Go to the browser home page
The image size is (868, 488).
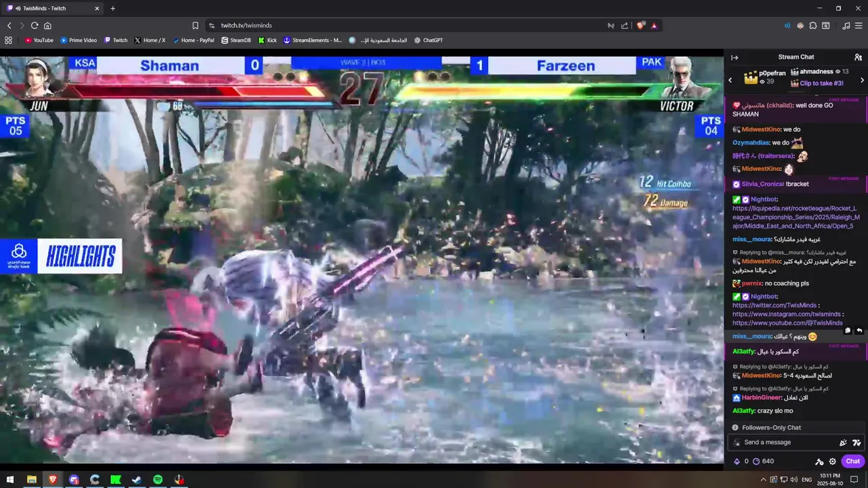(47, 26)
